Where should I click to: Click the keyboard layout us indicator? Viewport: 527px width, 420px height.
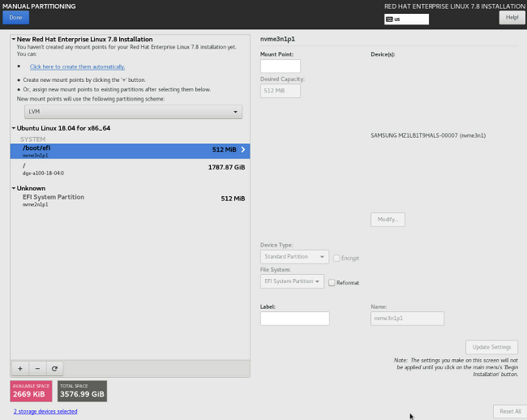point(405,19)
